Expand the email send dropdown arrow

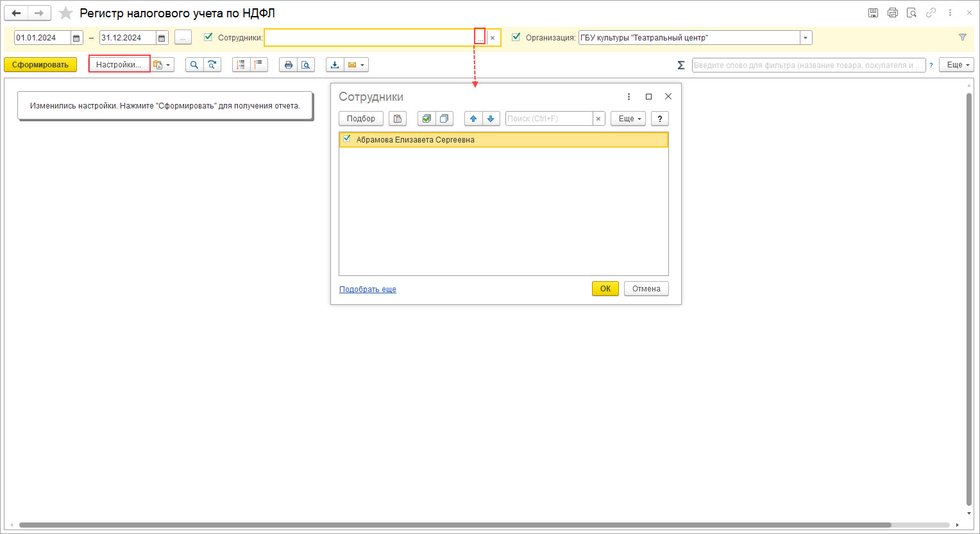point(363,65)
